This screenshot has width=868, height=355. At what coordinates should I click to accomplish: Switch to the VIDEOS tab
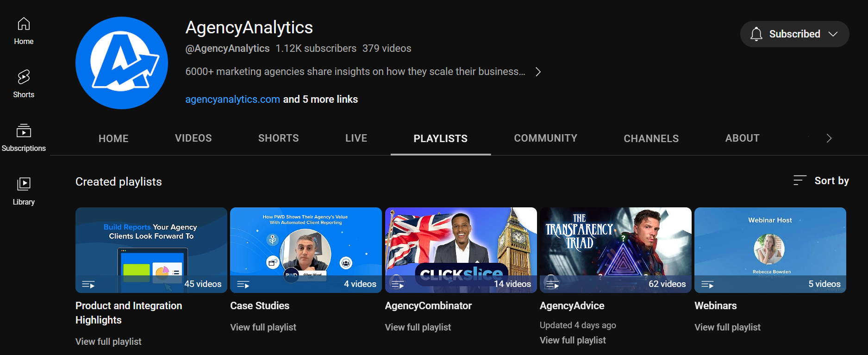pyautogui.click(x=194, y=138)
